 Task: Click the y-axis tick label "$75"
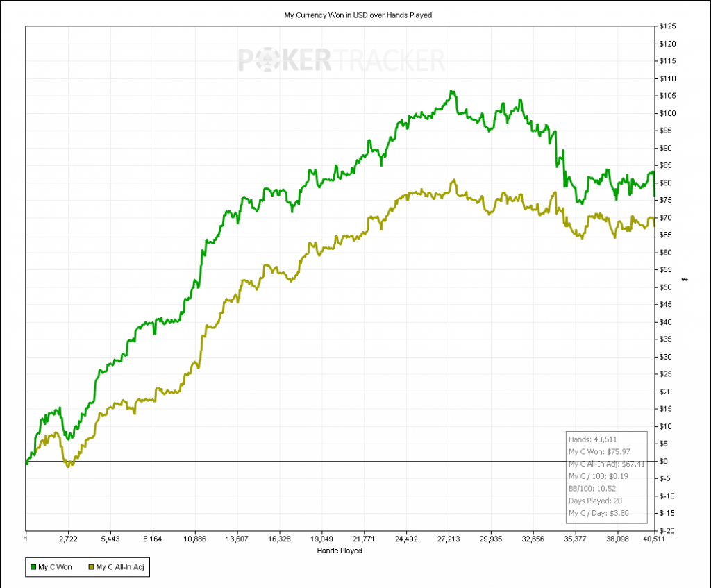tap(666, 201)
